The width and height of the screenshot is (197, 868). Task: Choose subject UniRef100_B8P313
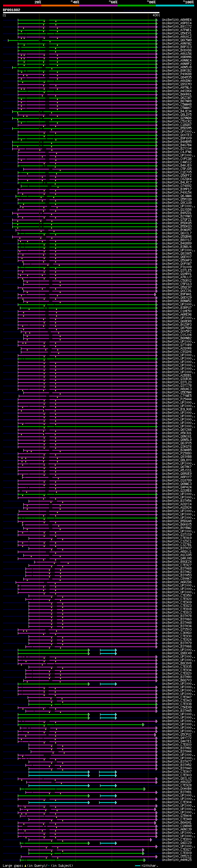(x=177, y=47)
